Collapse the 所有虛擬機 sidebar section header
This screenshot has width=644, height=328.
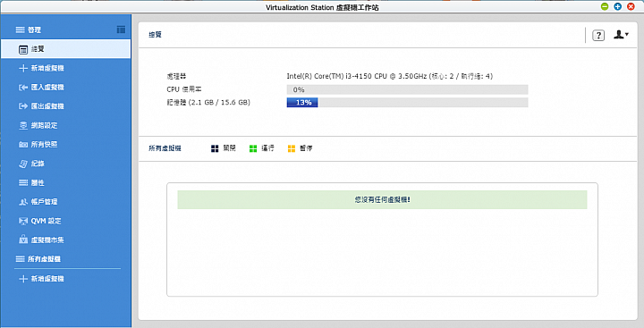tap(38, 259)
